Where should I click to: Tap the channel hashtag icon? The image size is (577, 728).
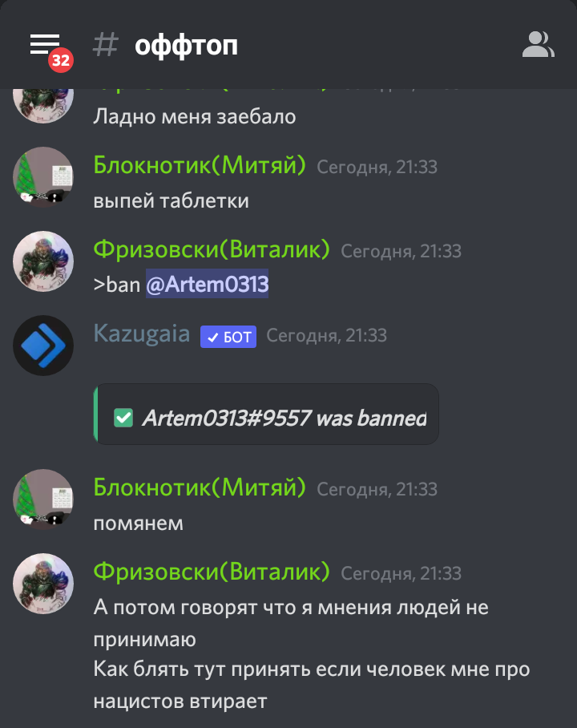[105, 45]
